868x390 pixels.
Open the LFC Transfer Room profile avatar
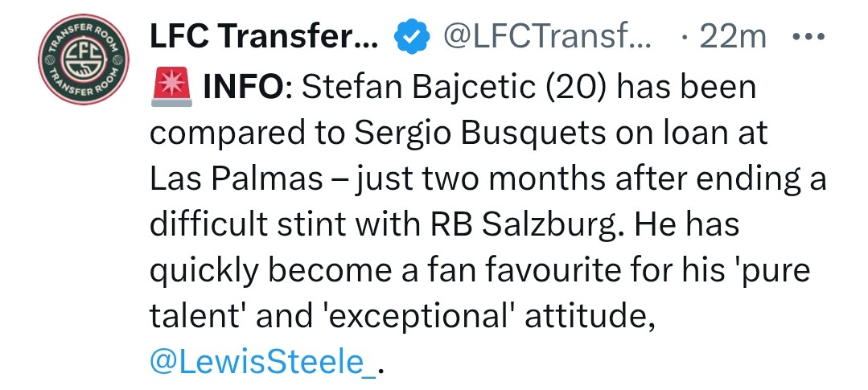tap(83, 60)
